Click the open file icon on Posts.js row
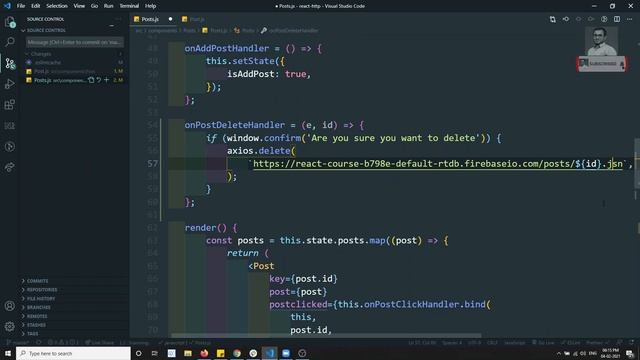Image resolution: width=640 pixels, height=360 pixels. click(x=91, y=80)
